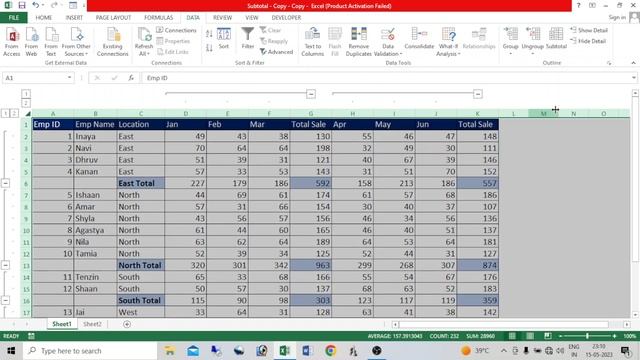Show row outline level 2
Viewport: 640px width, 360px height.
point(14,113)
